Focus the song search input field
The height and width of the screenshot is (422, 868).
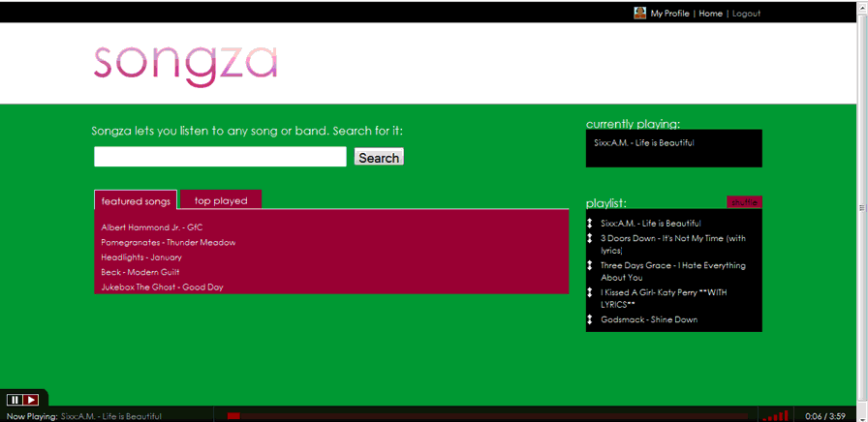click(220, 157)
